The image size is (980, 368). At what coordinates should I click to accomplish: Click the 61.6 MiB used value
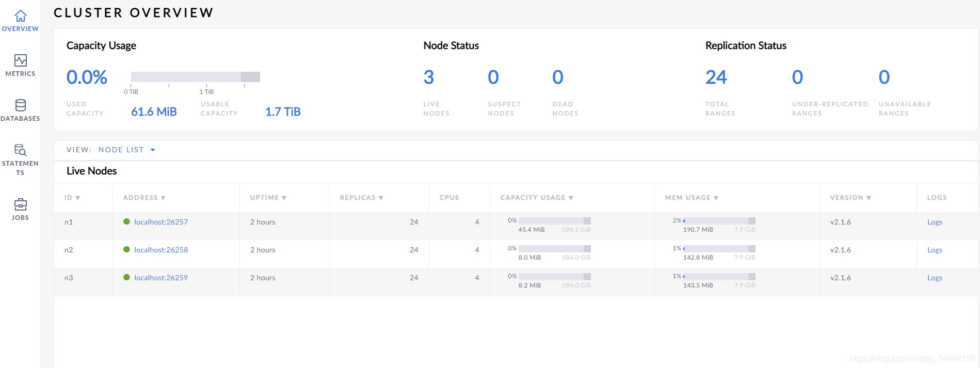coord(154,112)
